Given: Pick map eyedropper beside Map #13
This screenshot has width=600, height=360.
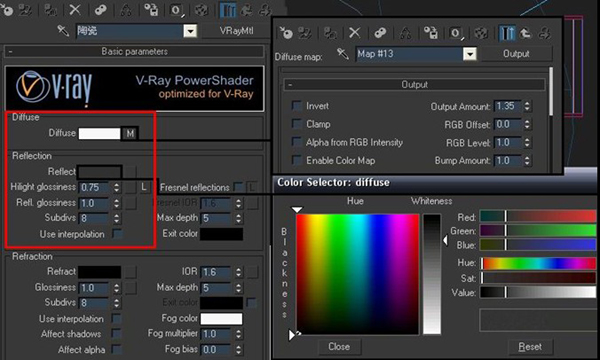Looking at the screenshot, I should click(x=342, y=54).
